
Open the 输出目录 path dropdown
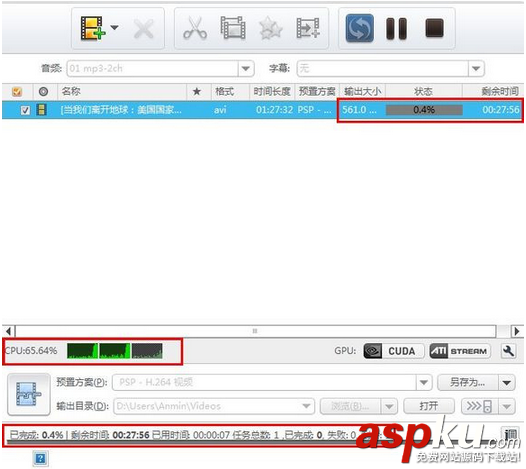coord(306,406)
